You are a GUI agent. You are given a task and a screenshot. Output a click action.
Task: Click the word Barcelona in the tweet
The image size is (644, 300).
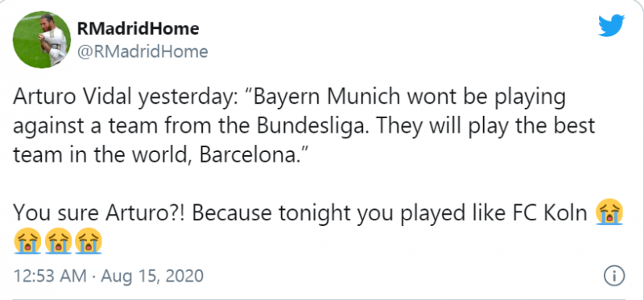247,154
